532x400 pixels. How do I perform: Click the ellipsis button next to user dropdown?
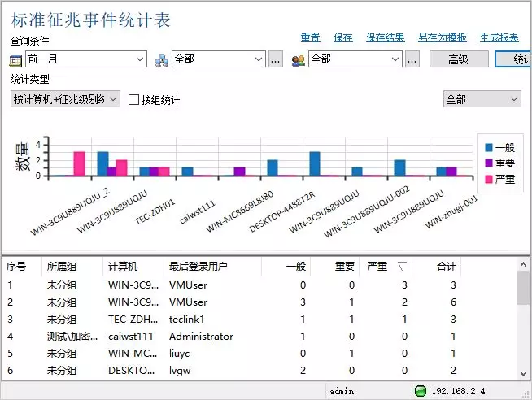(412, 59)
